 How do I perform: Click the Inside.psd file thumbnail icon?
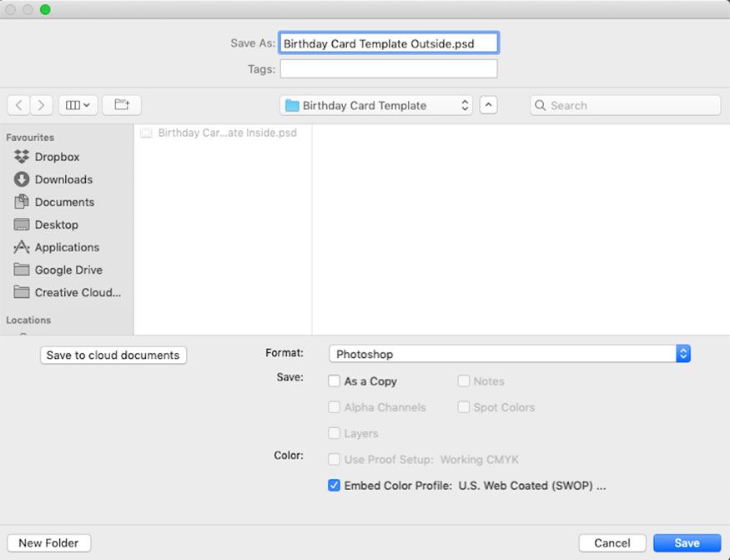click(x=146, y=133)
